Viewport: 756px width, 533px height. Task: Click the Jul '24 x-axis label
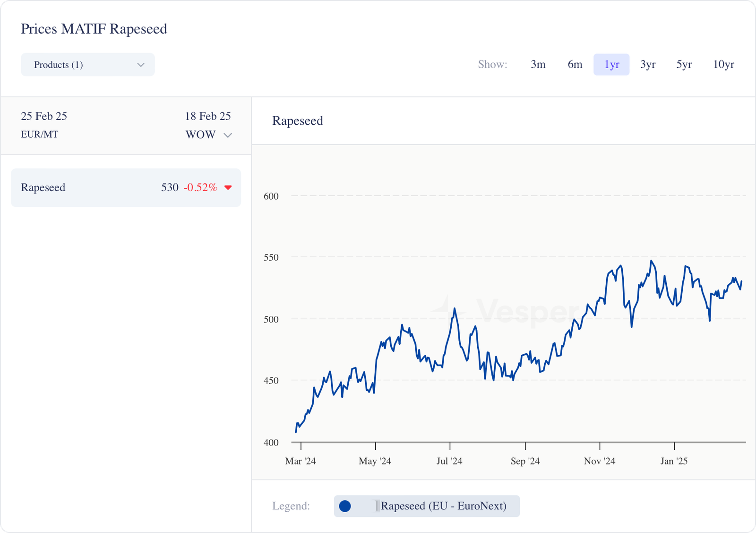pos(449,461)
